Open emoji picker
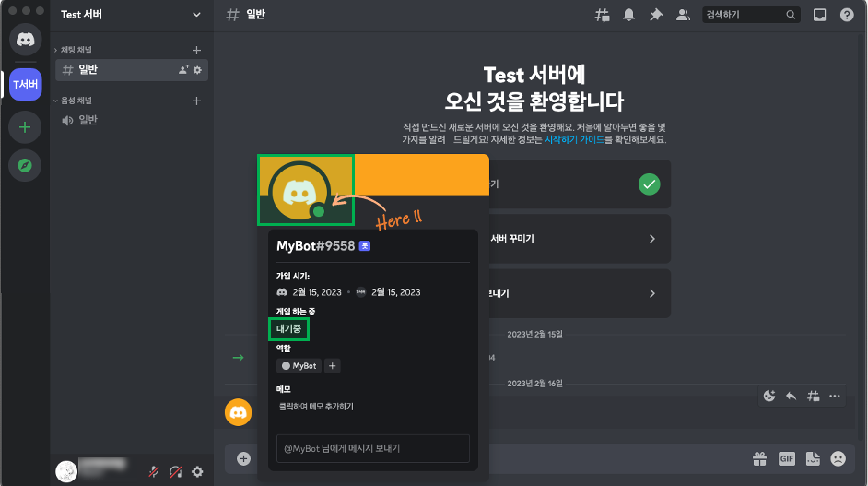 [839, 459]
